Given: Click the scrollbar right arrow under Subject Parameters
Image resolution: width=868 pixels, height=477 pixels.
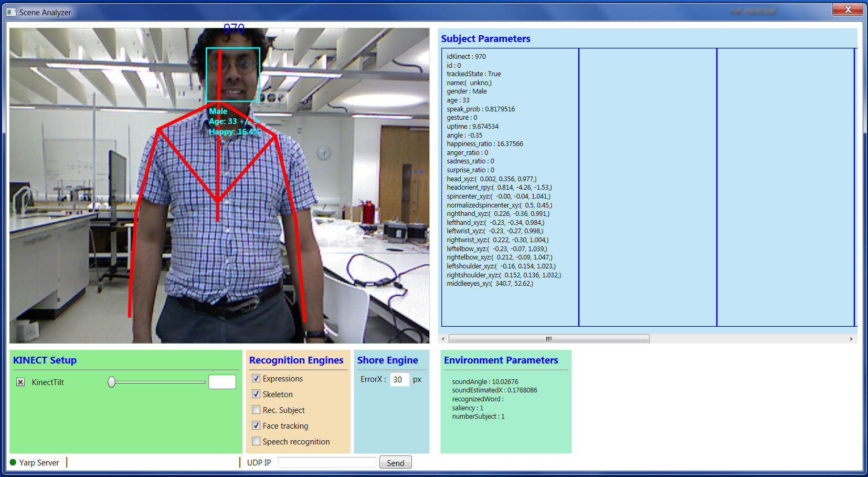Looking at the screenshot, I should pos(851,339).
